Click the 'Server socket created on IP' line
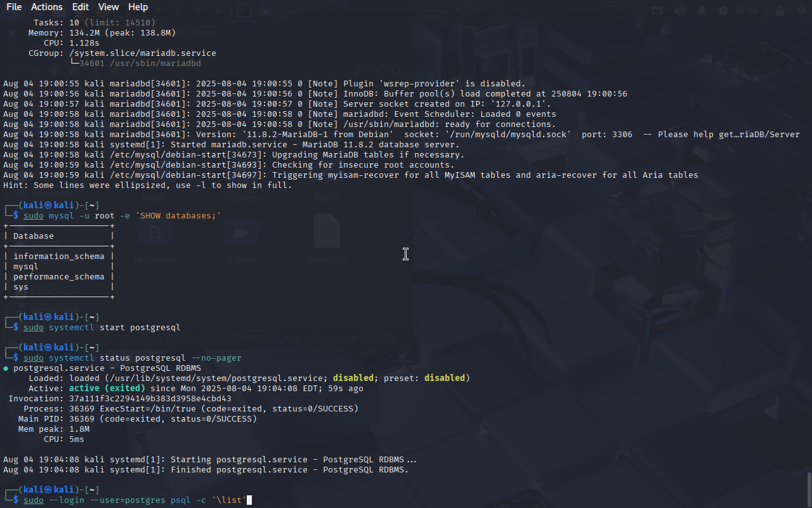Image resolution: width=812 pixels, height=508 pixels. pos(277,104)
